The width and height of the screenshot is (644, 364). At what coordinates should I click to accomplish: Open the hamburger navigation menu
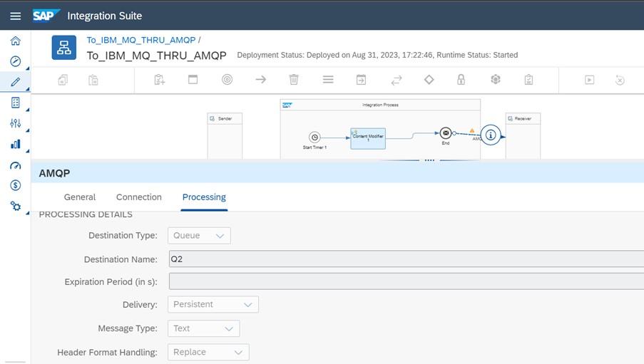tap(15, 16)
